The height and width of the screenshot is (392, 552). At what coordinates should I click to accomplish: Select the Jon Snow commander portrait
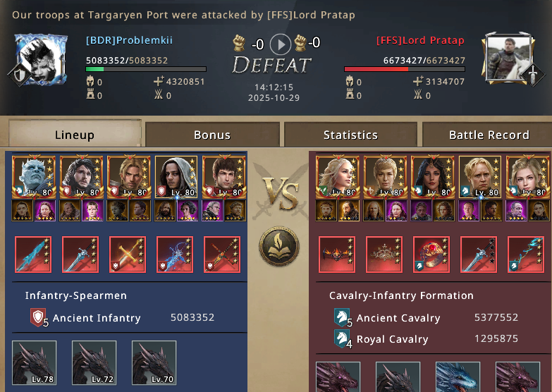click(x=81, y=177)
